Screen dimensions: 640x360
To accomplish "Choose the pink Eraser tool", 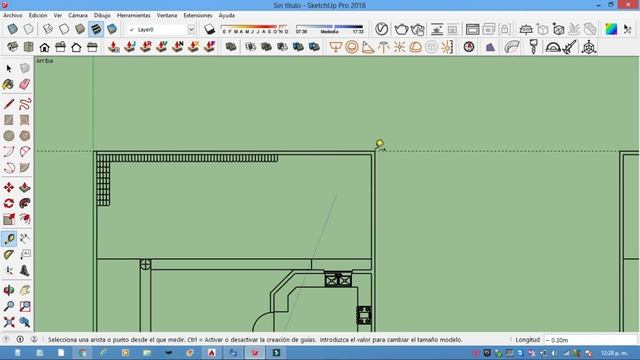I will (25, 84).
